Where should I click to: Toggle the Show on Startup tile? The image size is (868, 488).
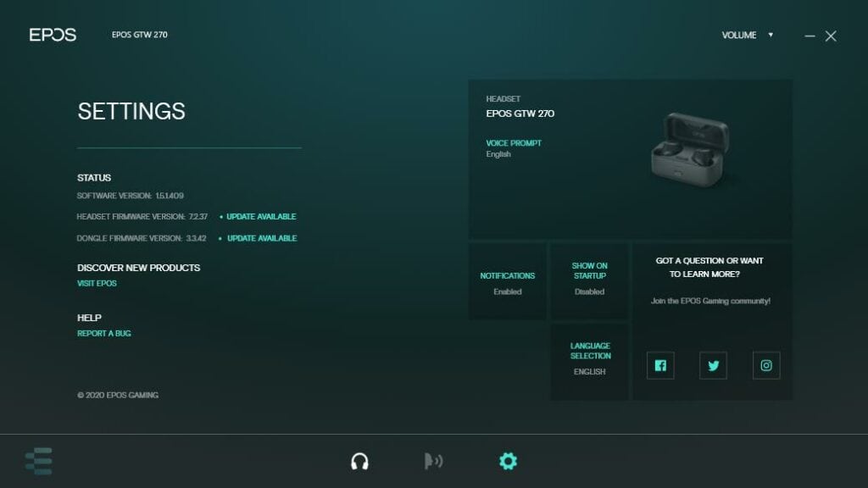pos(589,279)
